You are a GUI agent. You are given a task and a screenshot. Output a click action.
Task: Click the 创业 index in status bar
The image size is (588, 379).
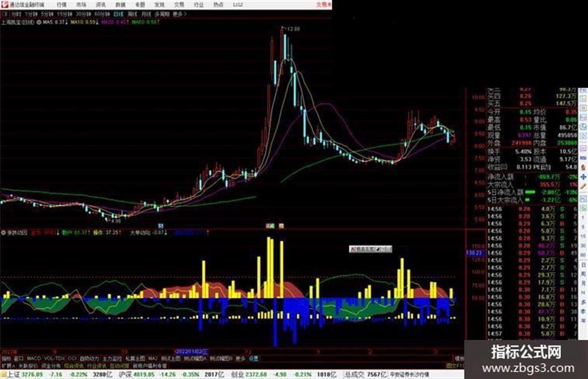237,375
